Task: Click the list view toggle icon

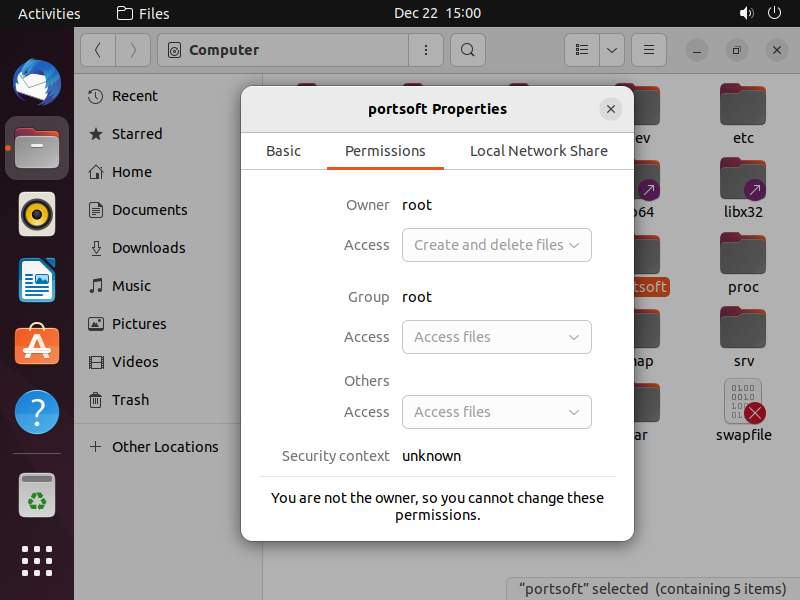Action: pyautogui.click(x=582, y=49)
